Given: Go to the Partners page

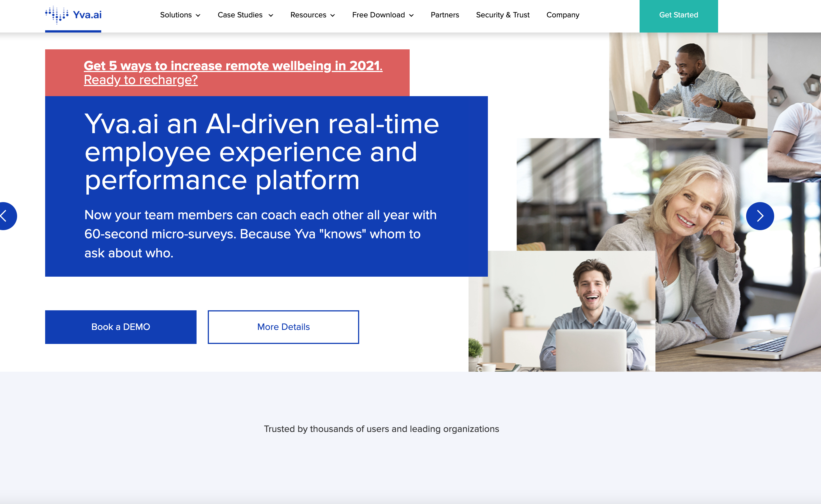Looking at the screenshot, I should [445, 15].
